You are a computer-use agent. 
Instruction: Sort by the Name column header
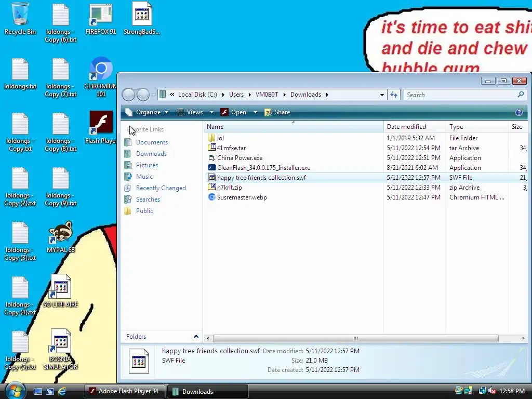pos(294,127)
